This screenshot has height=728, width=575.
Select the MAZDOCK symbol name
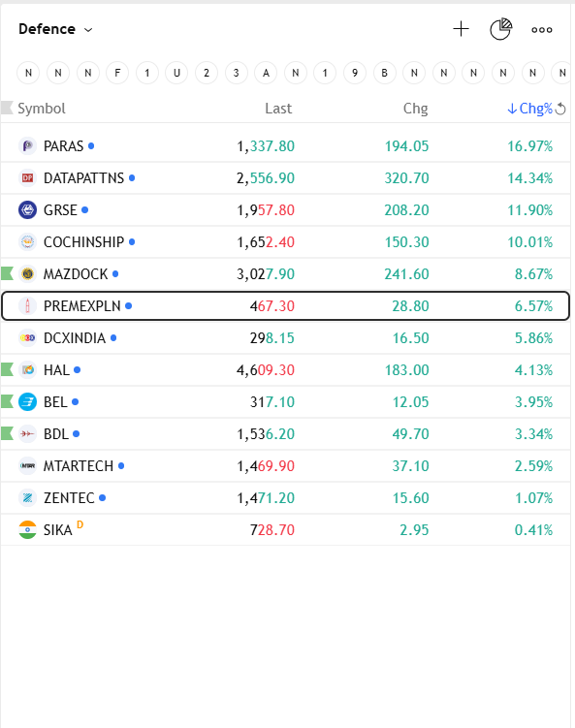pos(76,274)
